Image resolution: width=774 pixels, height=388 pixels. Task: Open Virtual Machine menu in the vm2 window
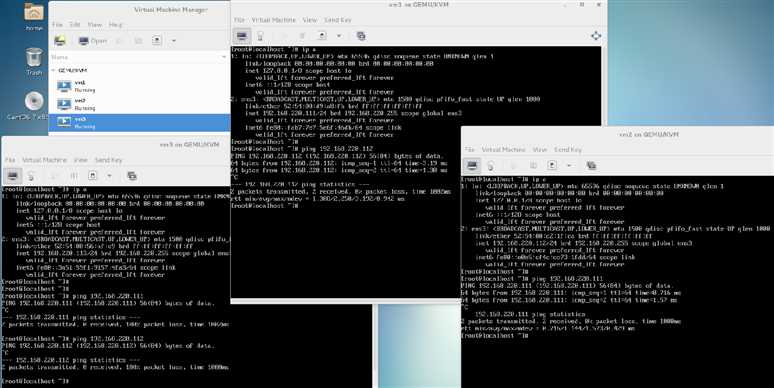(503, 149)
